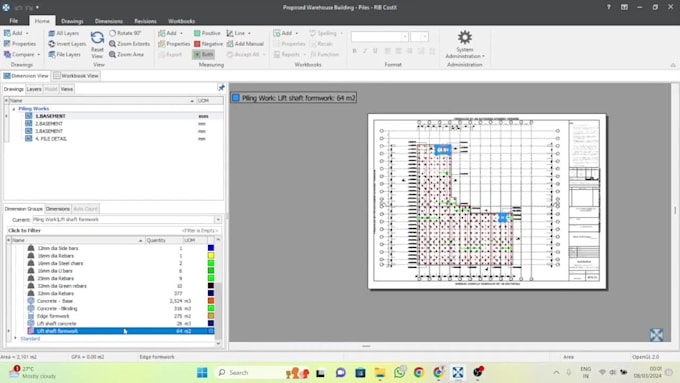Switch to the Dimensions ribbon tab

click(109, 21)
